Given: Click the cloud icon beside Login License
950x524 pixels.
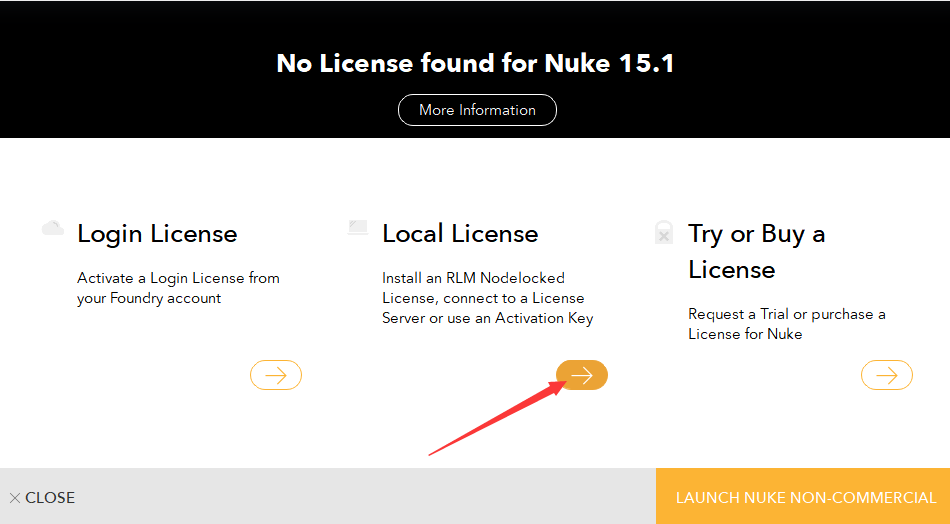Looking at the screenshot, I should 53,228.
